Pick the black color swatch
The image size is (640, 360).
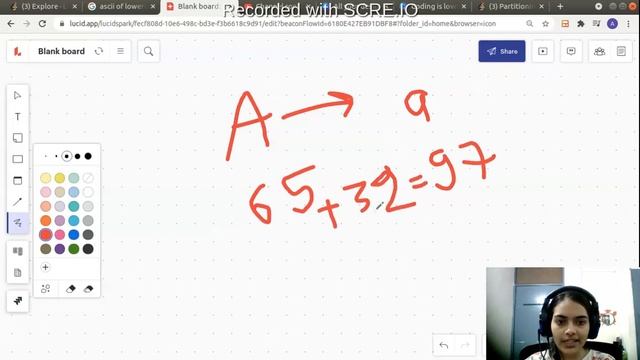pos(88,249)
